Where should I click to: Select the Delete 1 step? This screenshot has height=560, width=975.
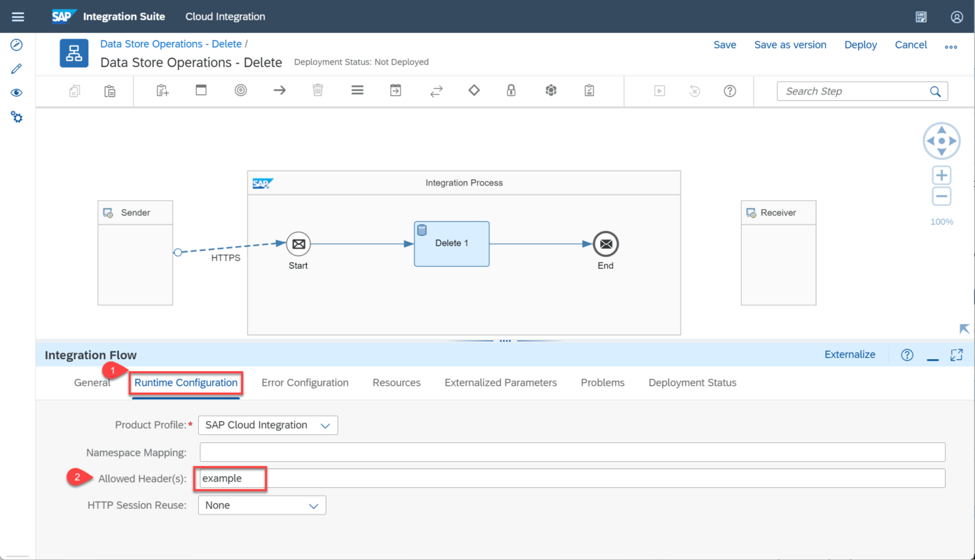click(452, 244)
